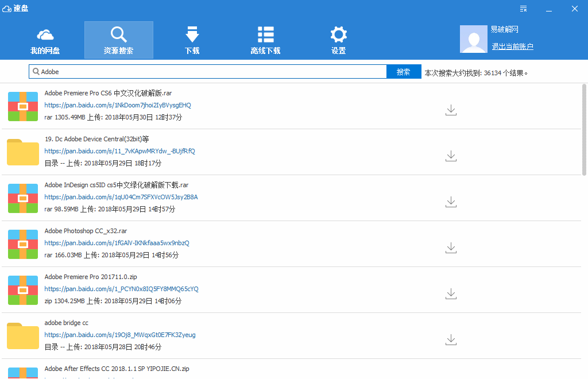Click the vertical scrollbar thumb of results
Screen dimensions: 588x379
(584, 130)
